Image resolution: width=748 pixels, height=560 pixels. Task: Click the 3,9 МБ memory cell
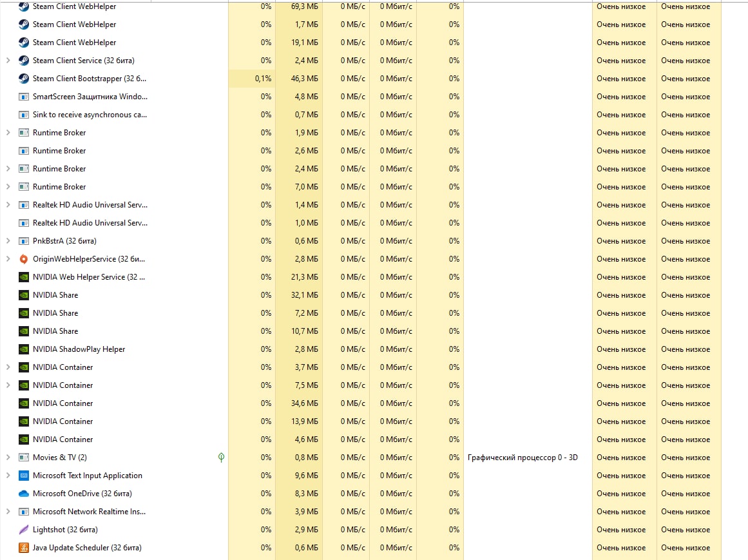click(x=299, y=511)
